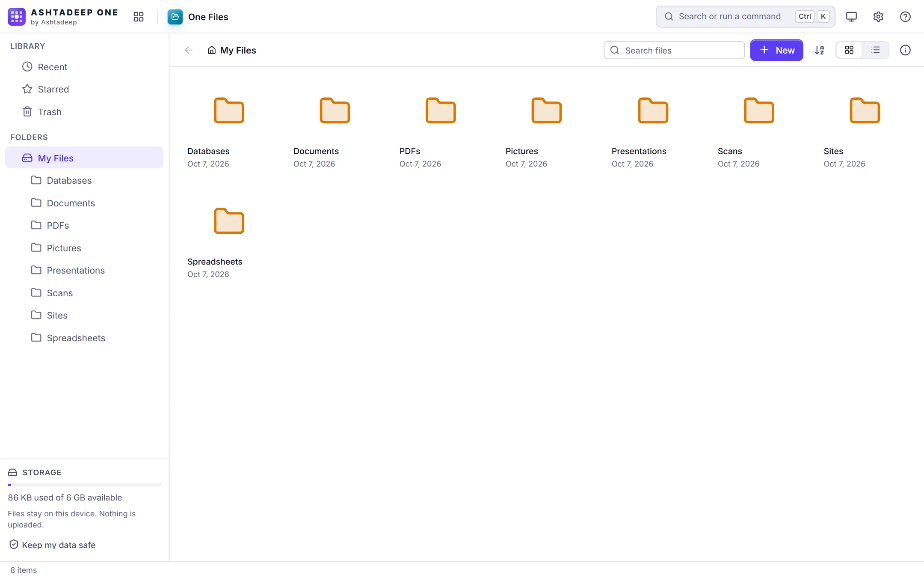Select the Spreadsheets folder icon in grid
924x578 pixels.
click(x=229, y=221)
